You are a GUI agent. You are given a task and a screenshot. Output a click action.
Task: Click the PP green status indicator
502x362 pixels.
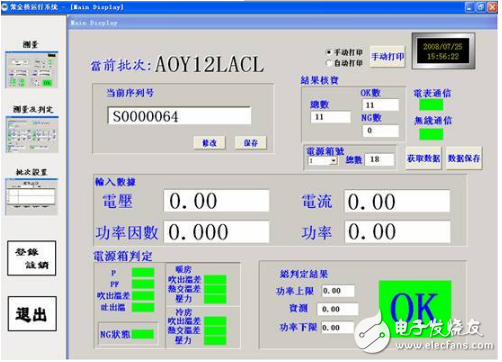143,284
